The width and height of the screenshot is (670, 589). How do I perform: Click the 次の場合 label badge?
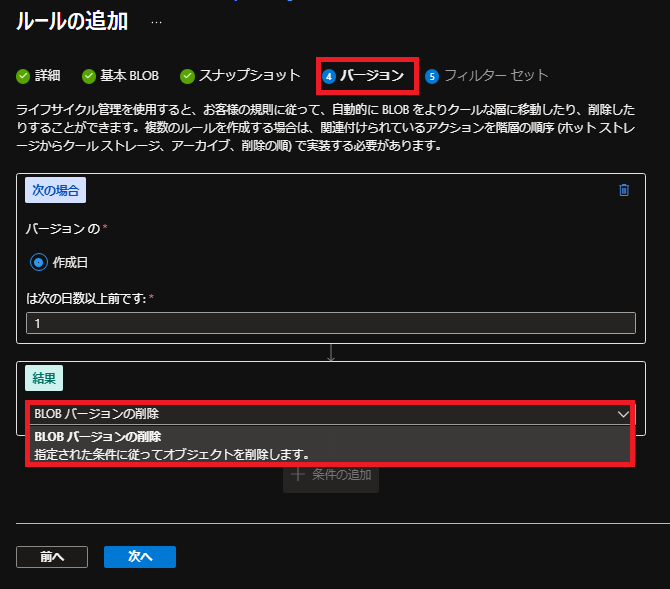point(56,190)
